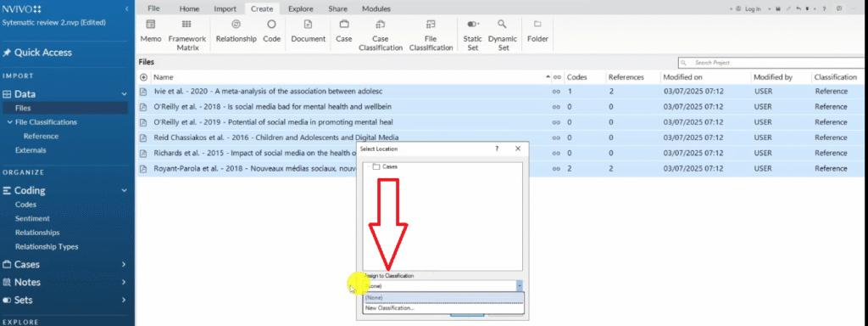Expand the Sets section
Screen dimensions: 868x326
[124, 300]
